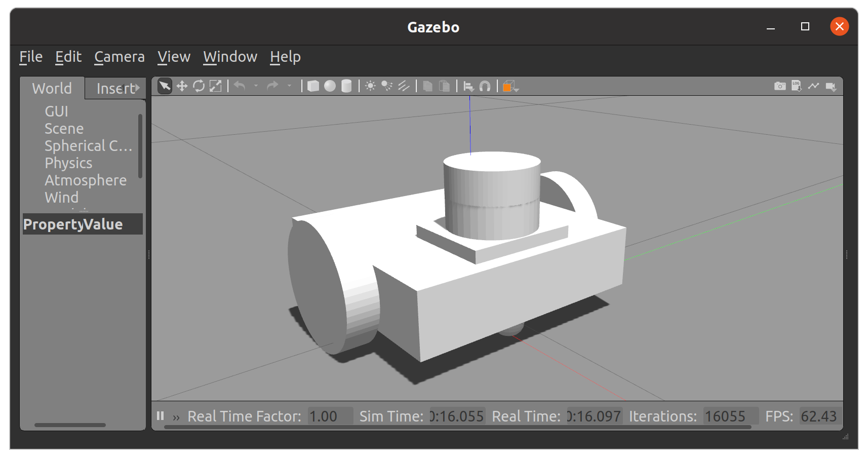This screenshot has height=459, width=868.
Task: Open the Edit menu
Action: pyautogui.click(x=68, y=57)
